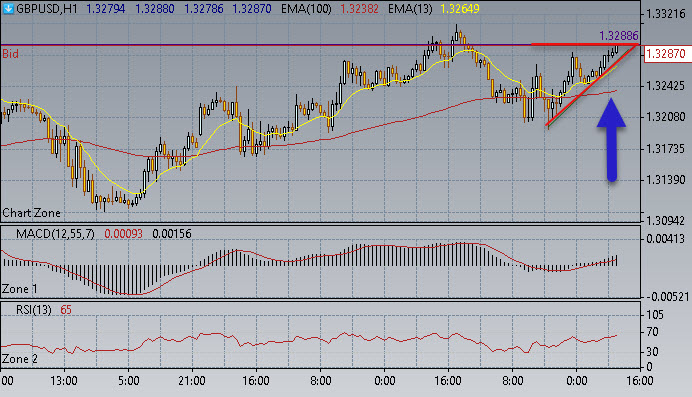This screenshot has width=692, height=397.
Task: Click the open price value 1.32794
Action: point(105,9)
